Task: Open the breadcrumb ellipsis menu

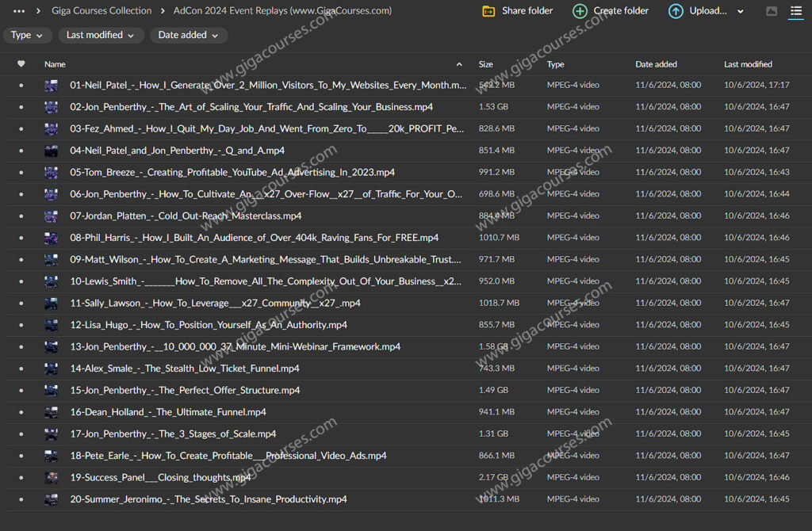Action: pyautogui.click(x=19, y=11)
